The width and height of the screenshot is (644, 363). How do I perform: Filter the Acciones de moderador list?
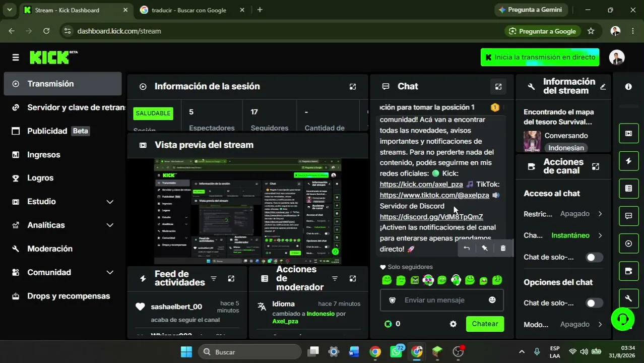[x=335, y=278]
